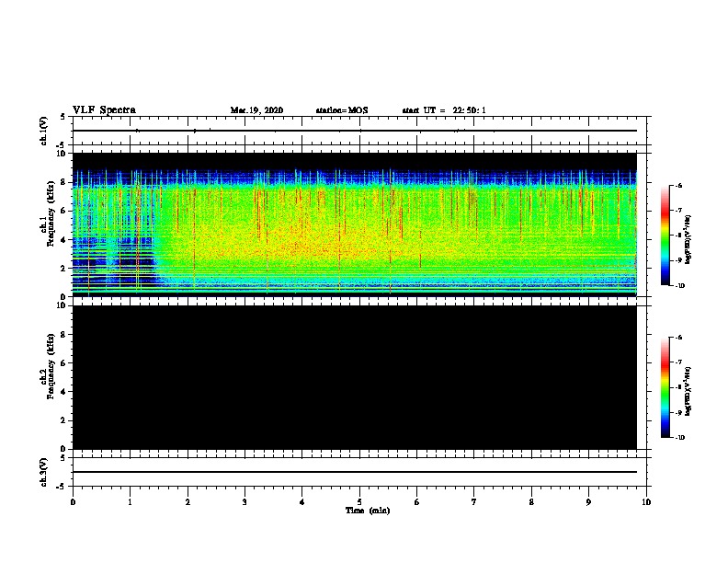Click the ch.1 spectrogram color scale bar
The height and width of the screenshot is (563, 728).
[665, 236]
